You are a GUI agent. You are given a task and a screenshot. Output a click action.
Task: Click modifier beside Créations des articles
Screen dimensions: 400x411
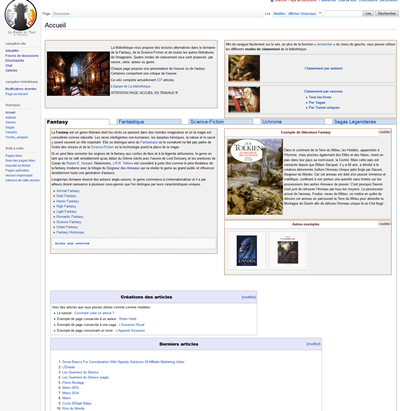[x=249, y=297]
